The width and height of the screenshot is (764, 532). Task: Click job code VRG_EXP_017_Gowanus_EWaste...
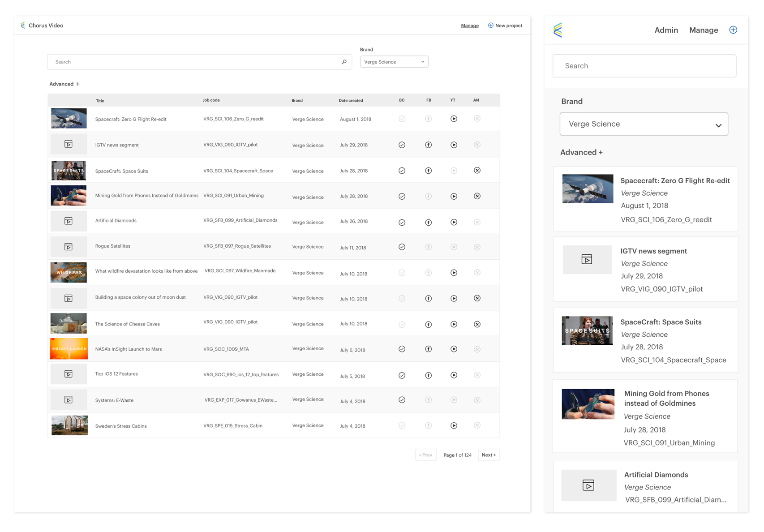click(x=241, y=400)
